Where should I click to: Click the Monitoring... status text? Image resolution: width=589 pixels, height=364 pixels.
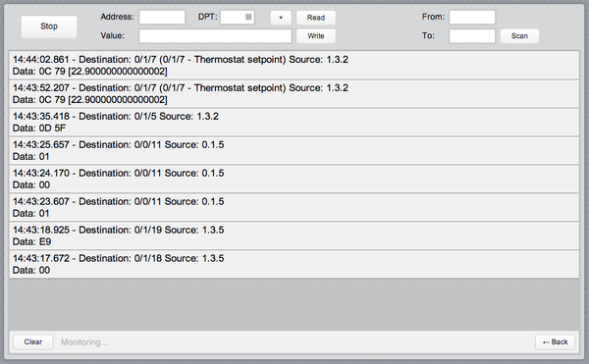[x=84, y=342]
